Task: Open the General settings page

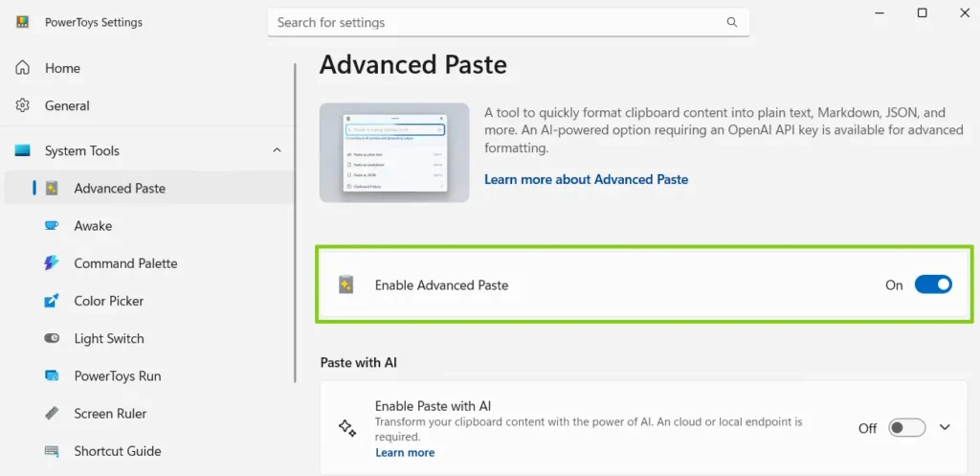Action: tap(147, 105)
